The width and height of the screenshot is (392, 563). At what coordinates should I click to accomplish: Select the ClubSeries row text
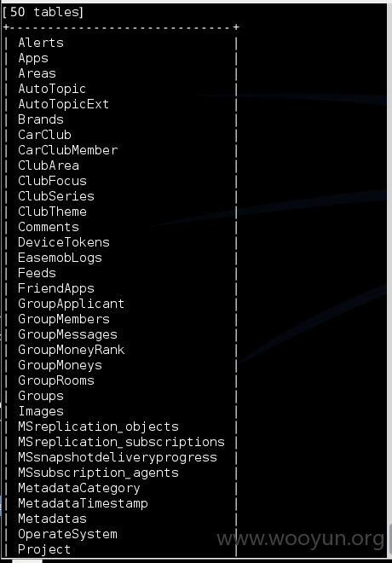(56, 196)
